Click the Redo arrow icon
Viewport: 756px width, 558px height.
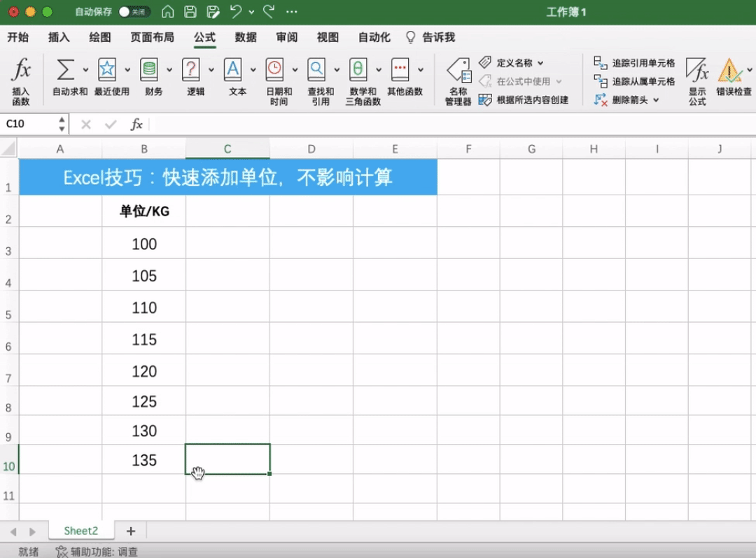(269, 11)
